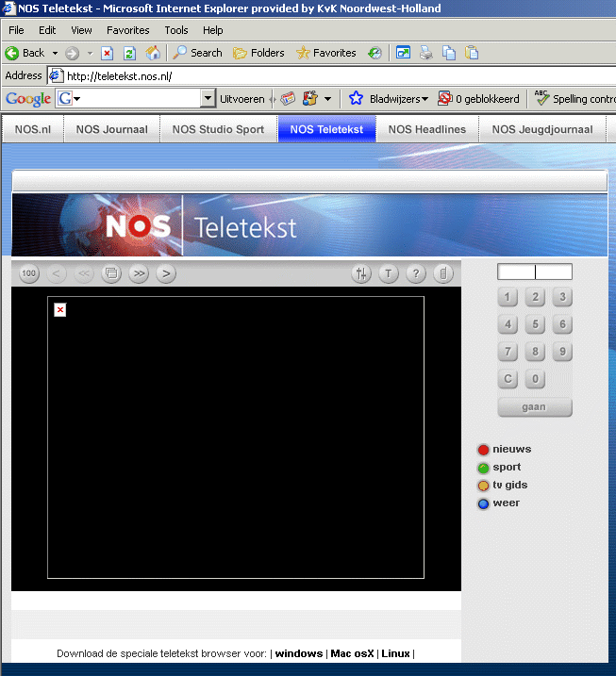Click the page 100 home button

tap(29, 273)
